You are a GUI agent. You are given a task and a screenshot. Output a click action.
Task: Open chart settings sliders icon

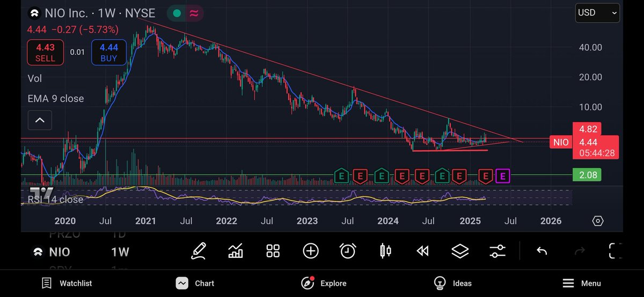coord(497,251)
